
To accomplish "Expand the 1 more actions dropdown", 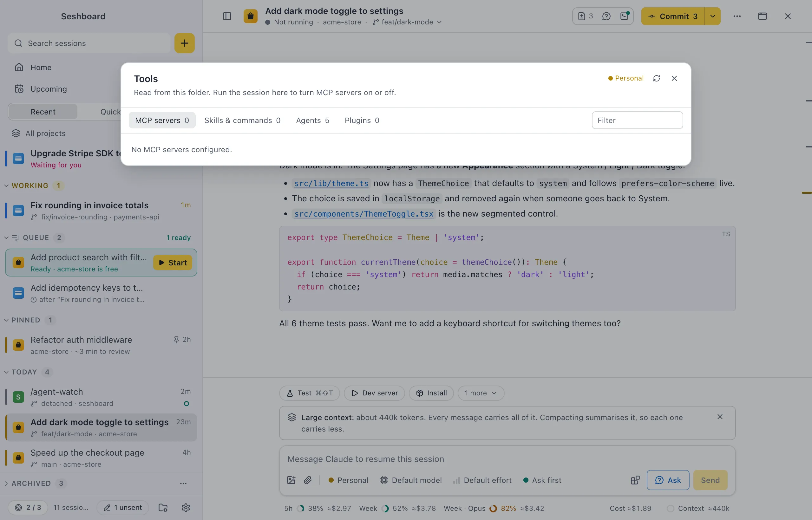I will [x=481, y=393].
